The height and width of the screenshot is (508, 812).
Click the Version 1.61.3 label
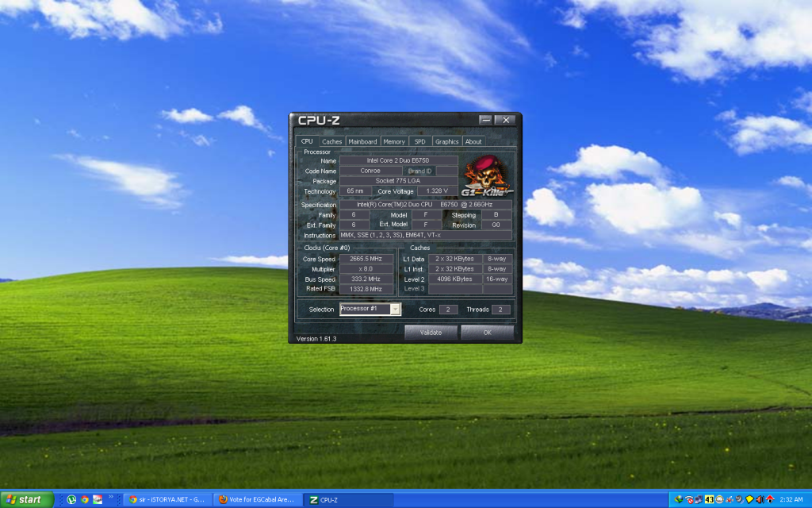tap(316, 338)
